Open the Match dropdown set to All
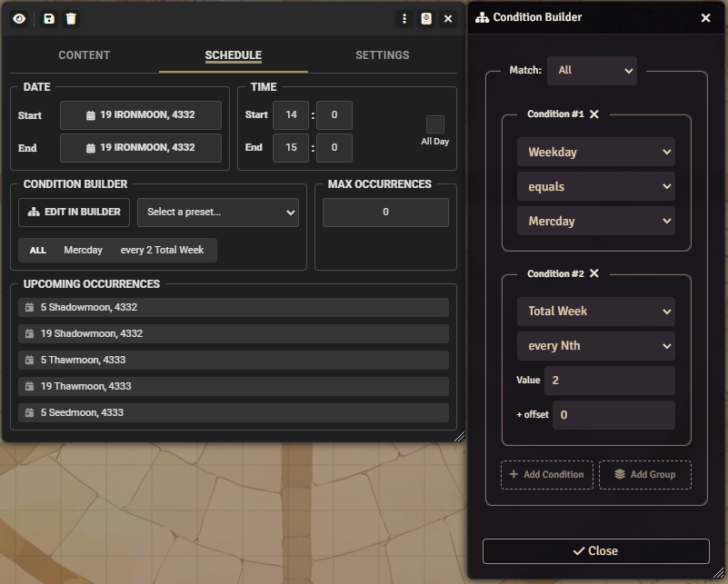The width and height of the screenshot is (728, 584). coord(592,70)
